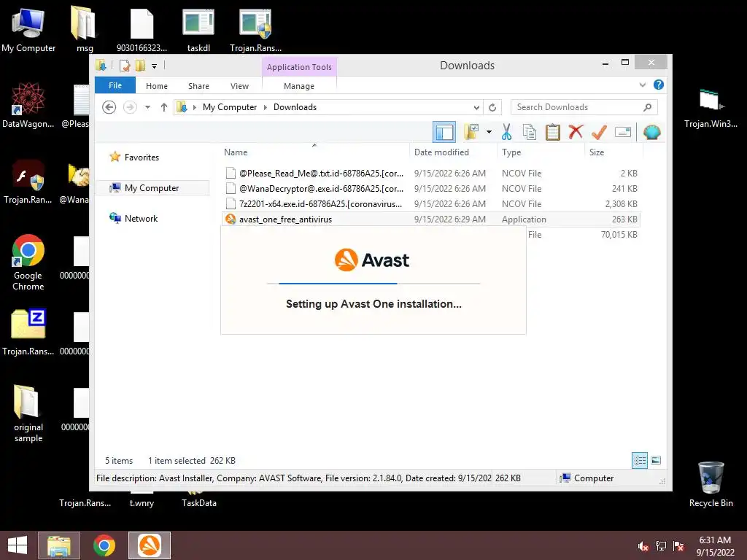Select the Application Tools contextual tab
Screen dimensions: 747x560
click(x=299, y=67)
